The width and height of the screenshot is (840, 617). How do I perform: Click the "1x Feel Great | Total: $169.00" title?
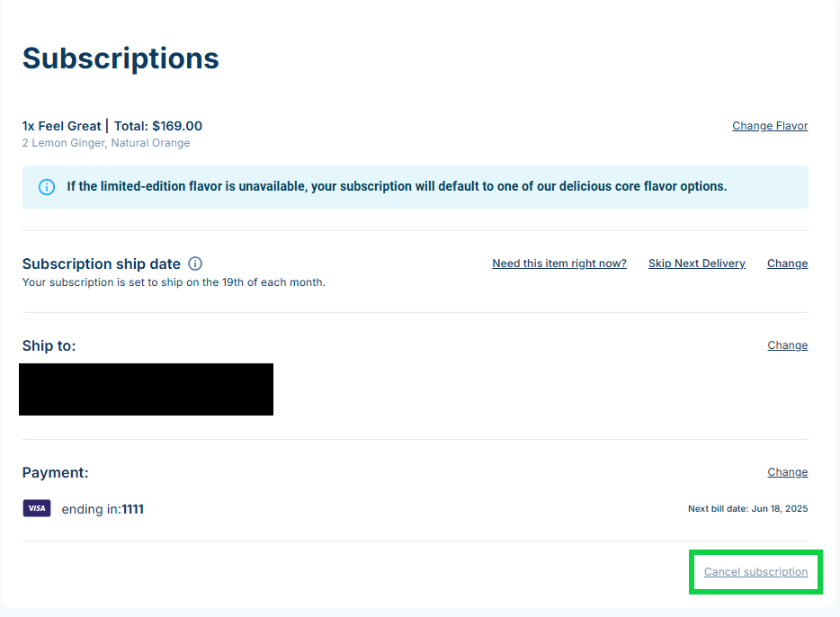click(112, 126)
